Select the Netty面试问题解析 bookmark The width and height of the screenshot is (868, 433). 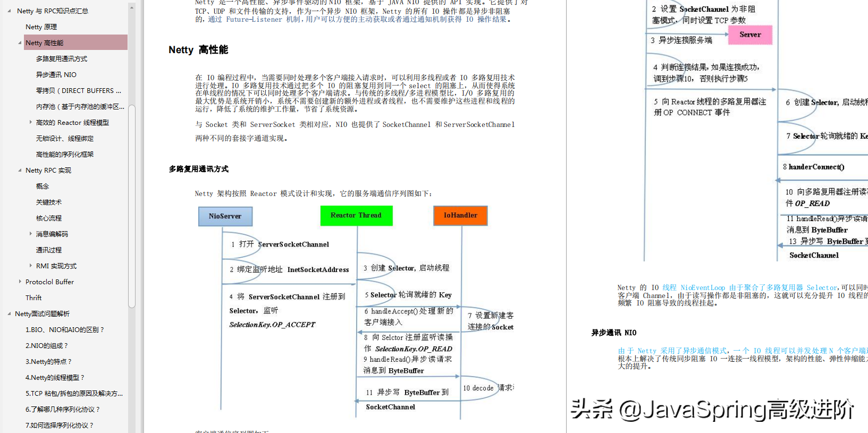42,313
